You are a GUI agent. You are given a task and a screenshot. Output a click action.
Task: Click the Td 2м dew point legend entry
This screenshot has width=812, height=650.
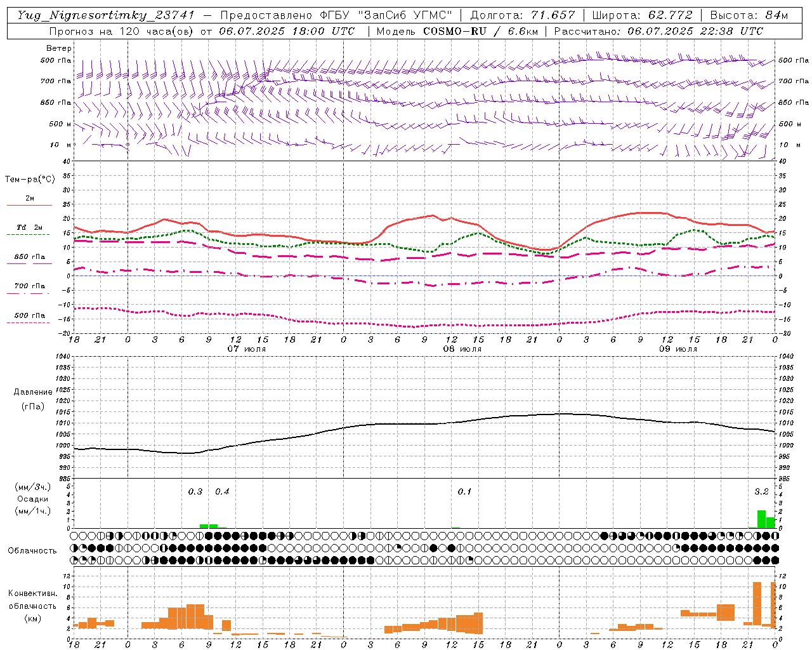tap(29, 230)
